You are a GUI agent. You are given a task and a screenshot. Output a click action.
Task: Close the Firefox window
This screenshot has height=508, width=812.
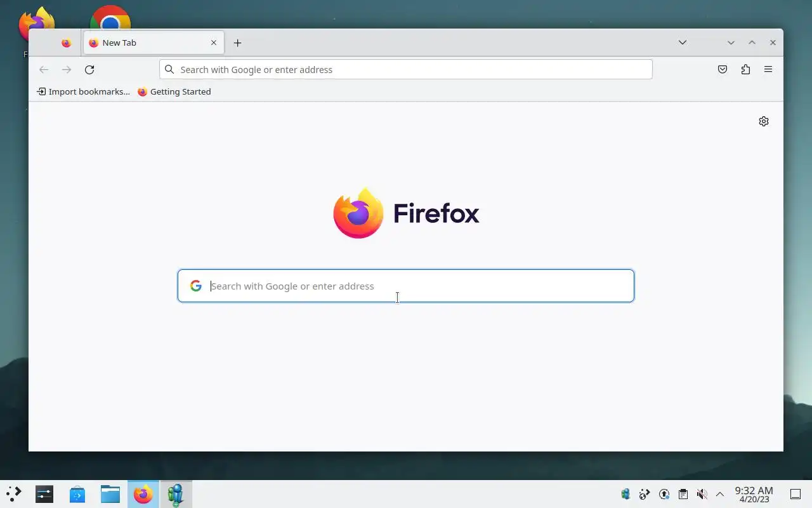[x=773, y=43]
